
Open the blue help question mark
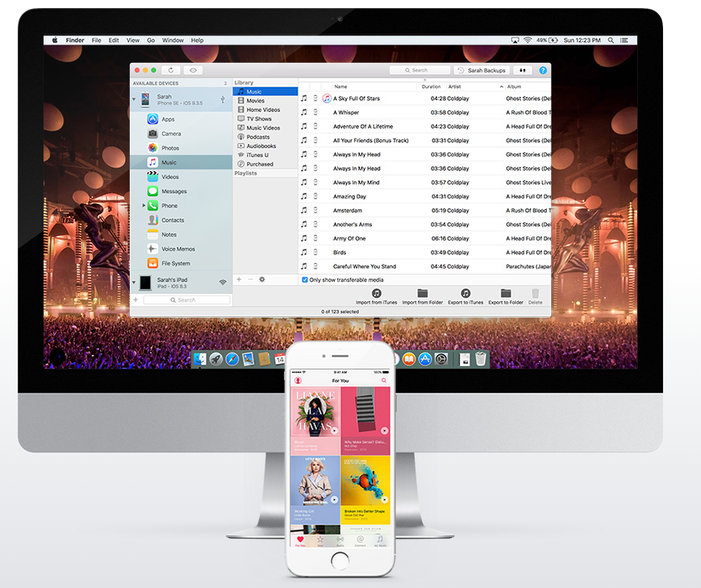click(x=543, y=70)
